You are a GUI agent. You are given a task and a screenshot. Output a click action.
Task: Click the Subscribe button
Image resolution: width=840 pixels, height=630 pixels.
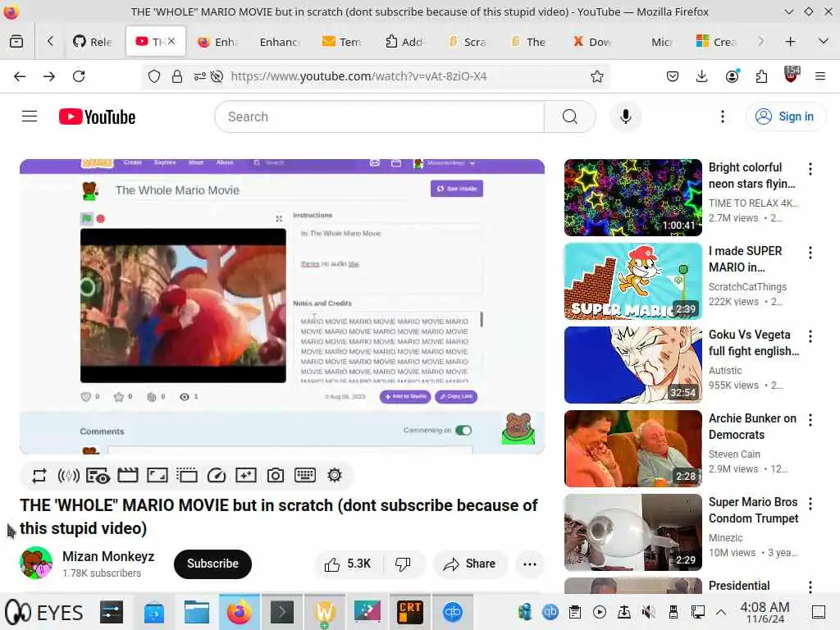click(212, 564)
